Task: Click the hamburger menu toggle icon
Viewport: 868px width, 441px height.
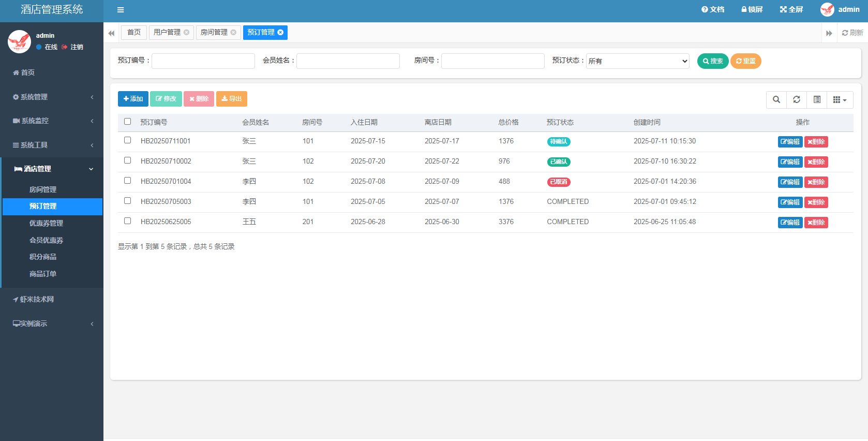Action: [121, 10]
